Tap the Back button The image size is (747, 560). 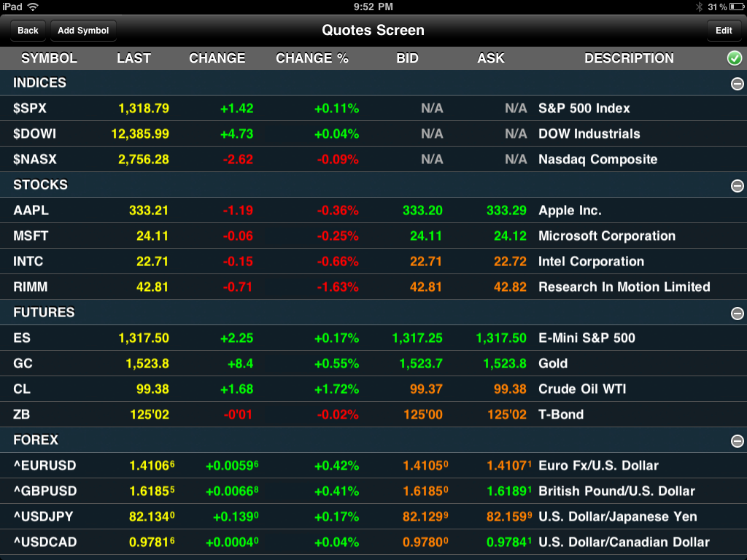pyautogui.click(x=28, y=31)
